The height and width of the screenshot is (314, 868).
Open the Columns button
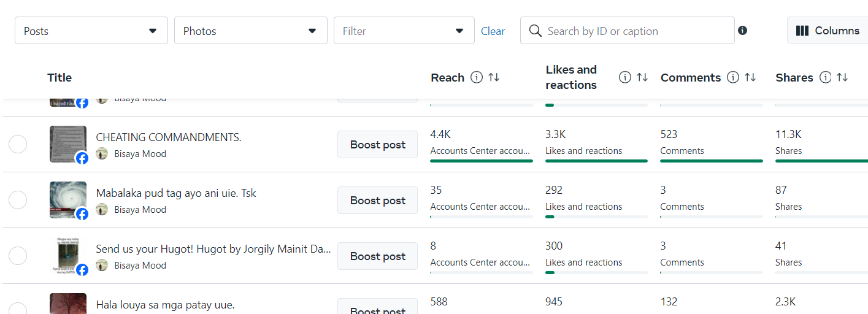point(827,31)
